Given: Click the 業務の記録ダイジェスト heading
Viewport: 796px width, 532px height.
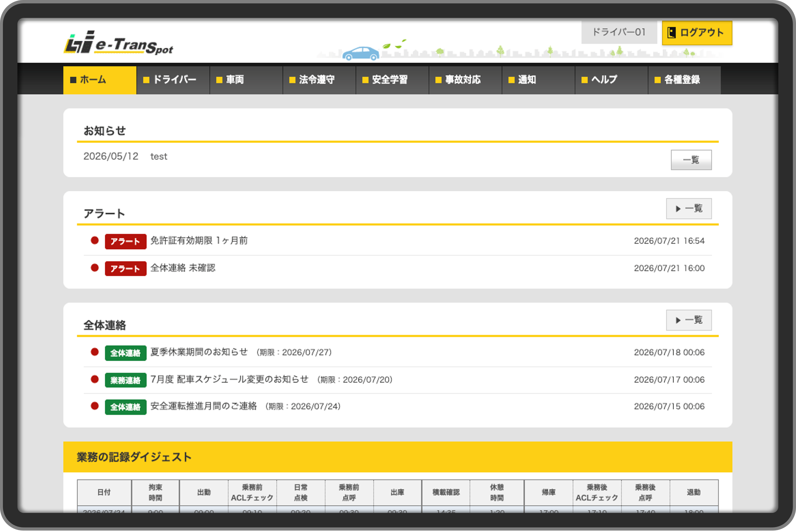Looking at the screenshot, I should coord(134,457).
